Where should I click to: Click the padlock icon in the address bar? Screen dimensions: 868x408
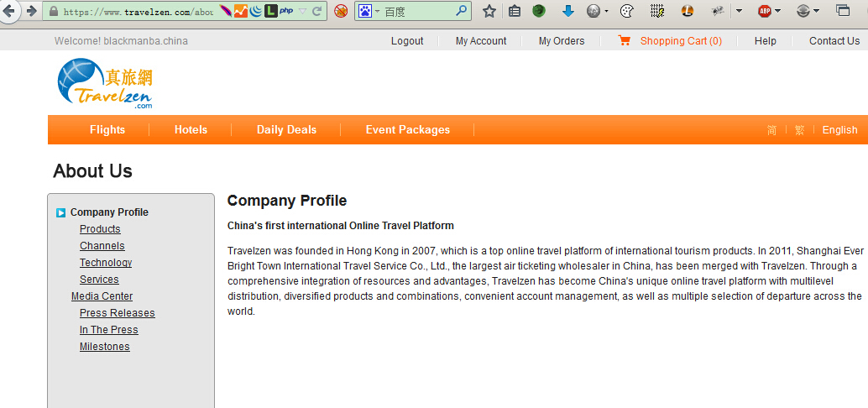(x=54, y=11)
